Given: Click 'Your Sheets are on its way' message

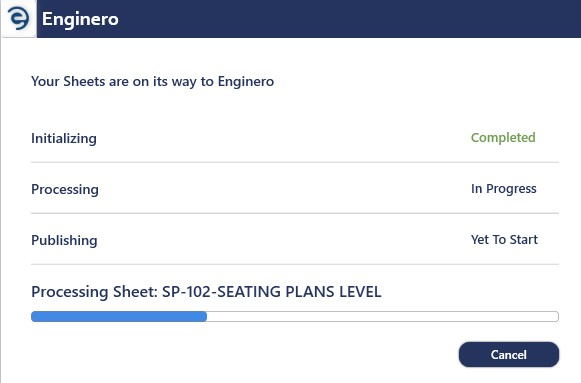Looking at the screenshot, I should click(x=152, y=81).
